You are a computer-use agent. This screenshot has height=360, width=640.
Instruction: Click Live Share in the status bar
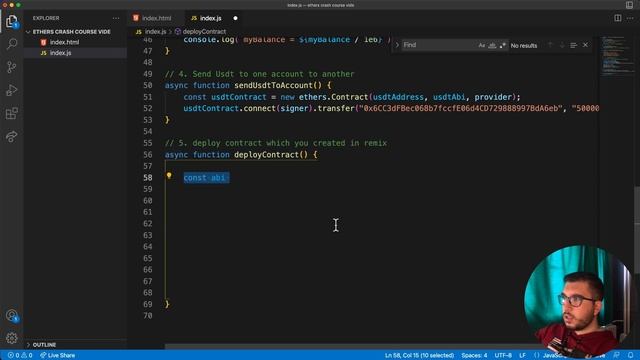pyautogui.click(x=58, y=356)
